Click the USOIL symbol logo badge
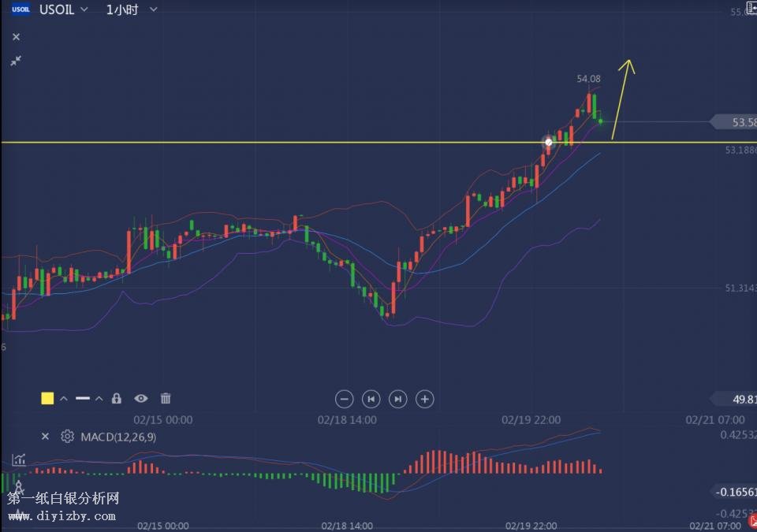Viewport: 757px width, 532px height. point(21,9)
